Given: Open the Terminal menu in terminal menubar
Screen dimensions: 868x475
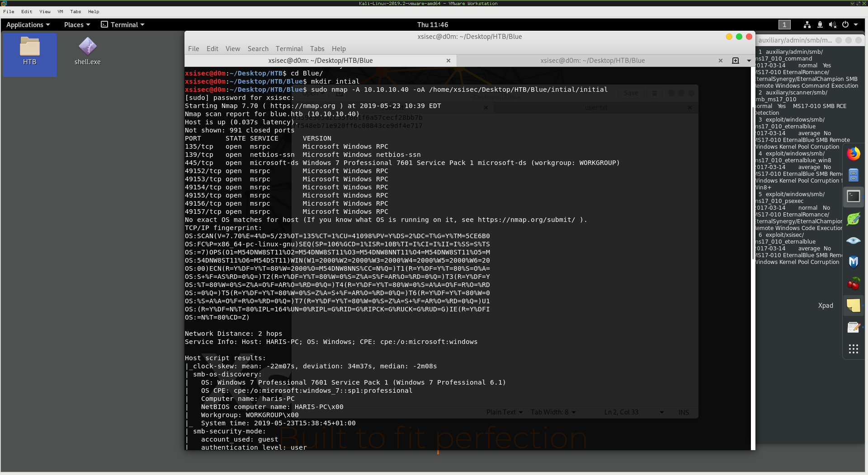Looking at the screenshot, I should coord(289,49).
